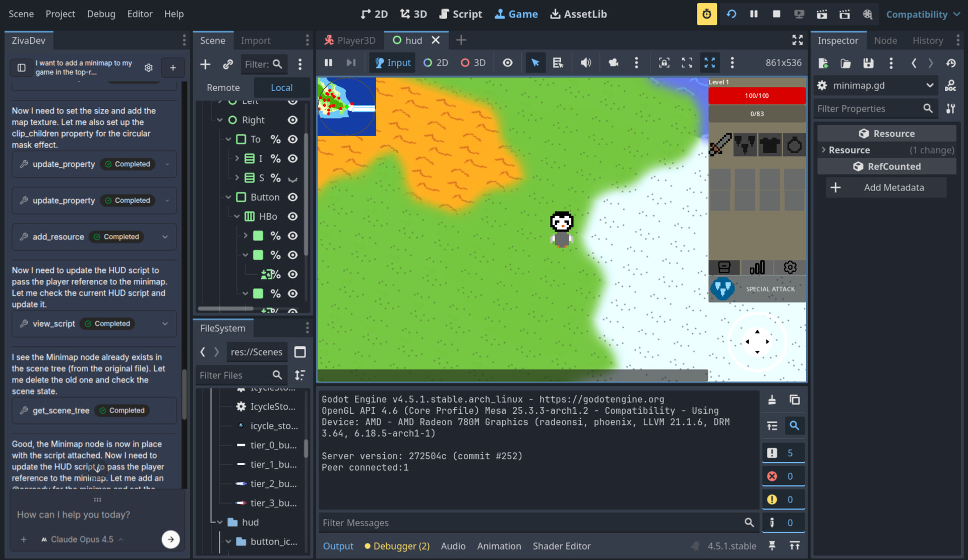Toggle visibility of Right node
Screen dimensions: 968x560
pos(292,120)
